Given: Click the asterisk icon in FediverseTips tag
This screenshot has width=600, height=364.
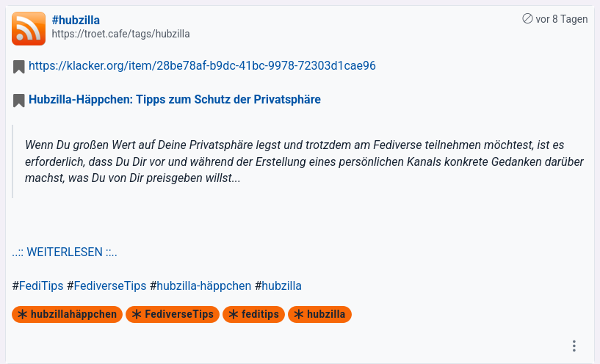Looking at the screenshot, I should 136,315.
